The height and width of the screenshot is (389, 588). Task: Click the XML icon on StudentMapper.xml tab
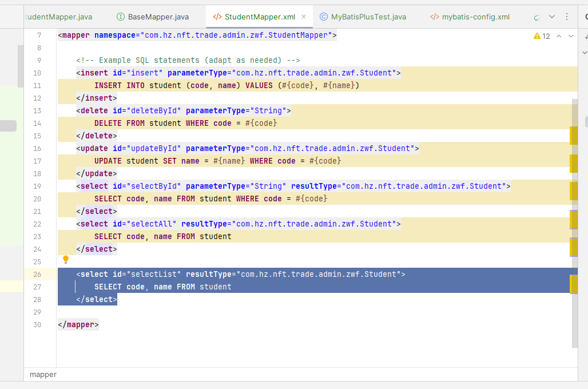coord(217,17)
